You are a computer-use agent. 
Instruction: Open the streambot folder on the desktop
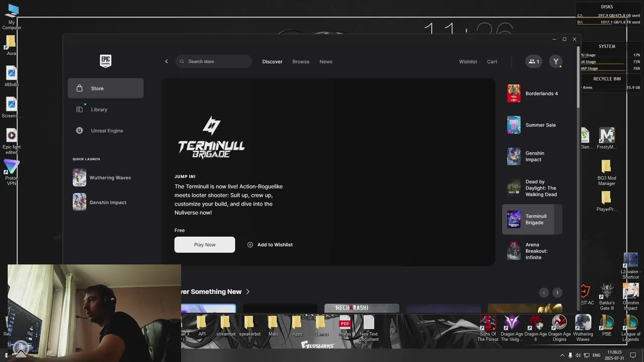point(226,326)
